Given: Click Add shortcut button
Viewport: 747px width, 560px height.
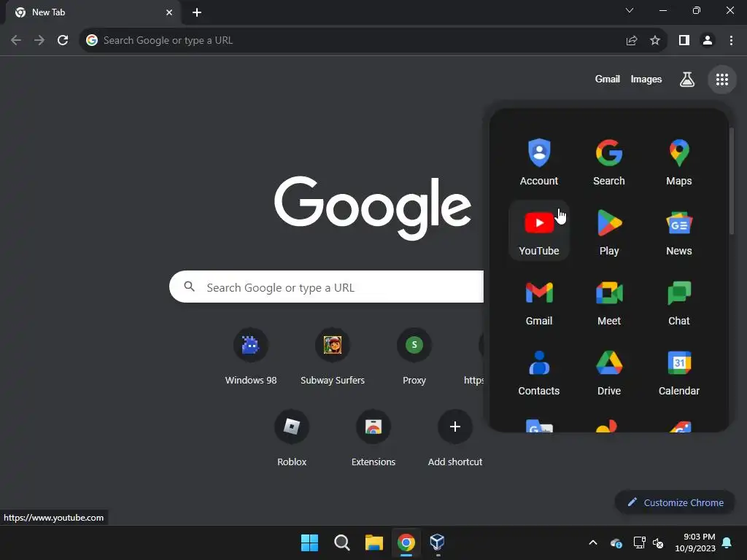Looking at the screenshot, I should 455,438.
